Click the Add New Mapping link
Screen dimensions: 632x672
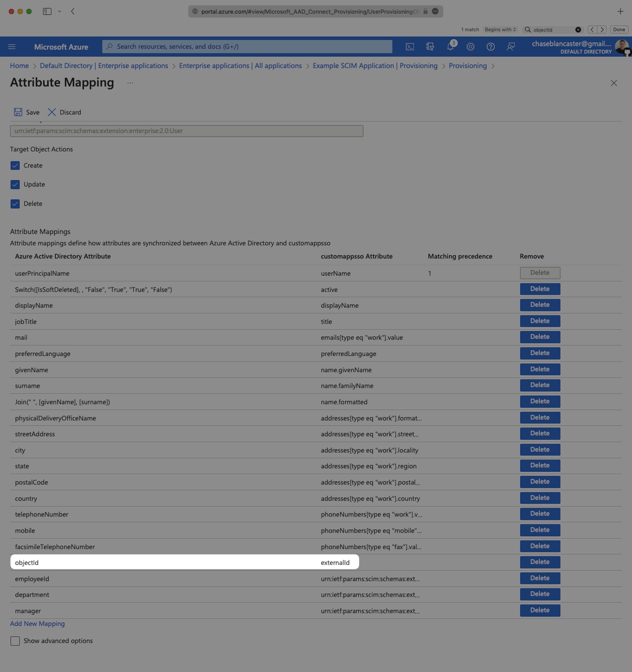[37, 624]
